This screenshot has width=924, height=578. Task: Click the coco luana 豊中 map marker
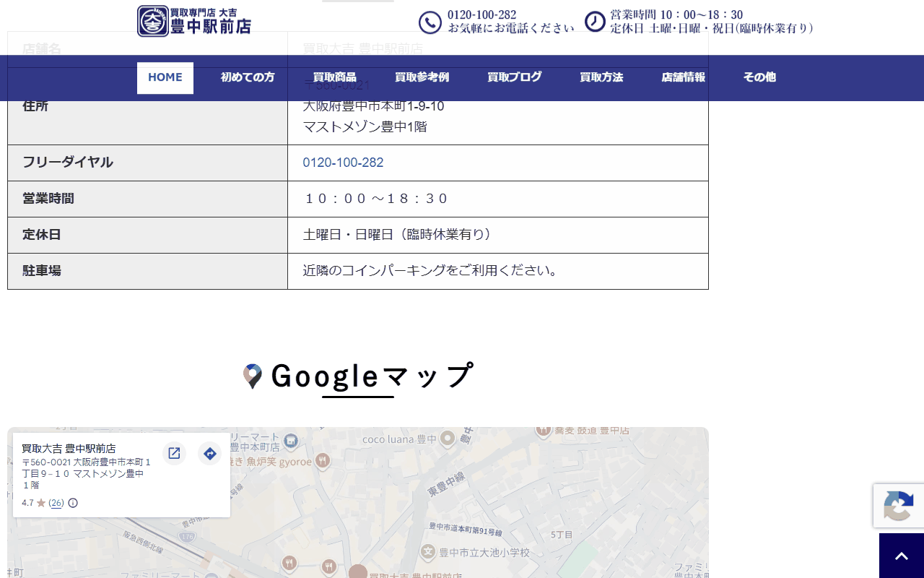tap(448, 438)
